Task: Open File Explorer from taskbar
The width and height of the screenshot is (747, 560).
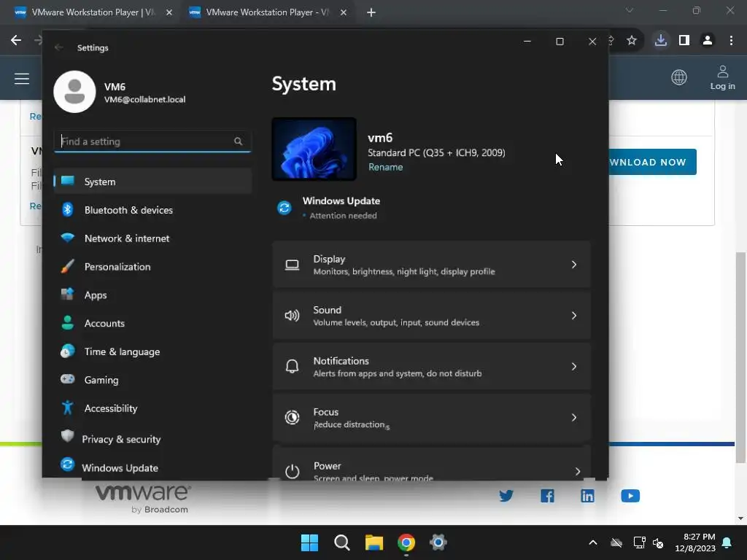Action: [x=374, y=542]
